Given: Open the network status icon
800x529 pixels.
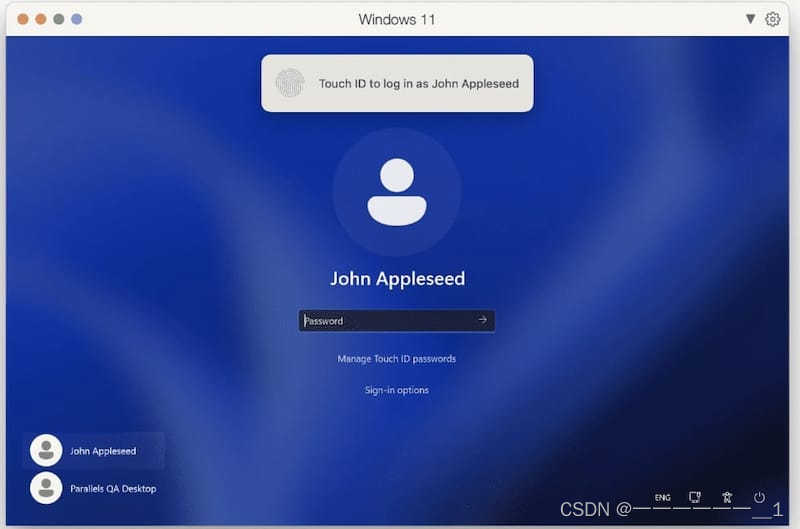Looking at the screenshot, I should [x=694, y=497].
